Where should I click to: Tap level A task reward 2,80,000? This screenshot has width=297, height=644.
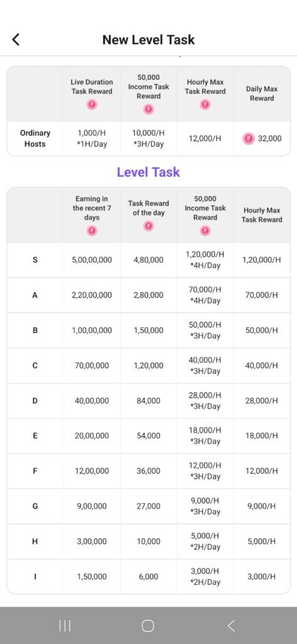[x=148, y=295]
